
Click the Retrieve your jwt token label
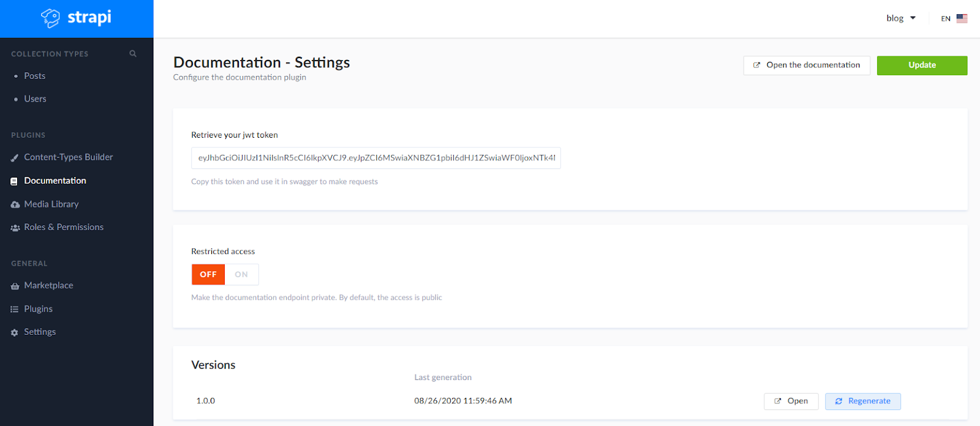[235, 135]
